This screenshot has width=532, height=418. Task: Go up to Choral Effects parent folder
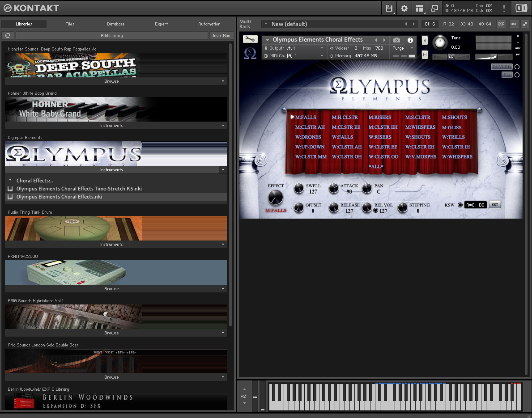point(34,181)
